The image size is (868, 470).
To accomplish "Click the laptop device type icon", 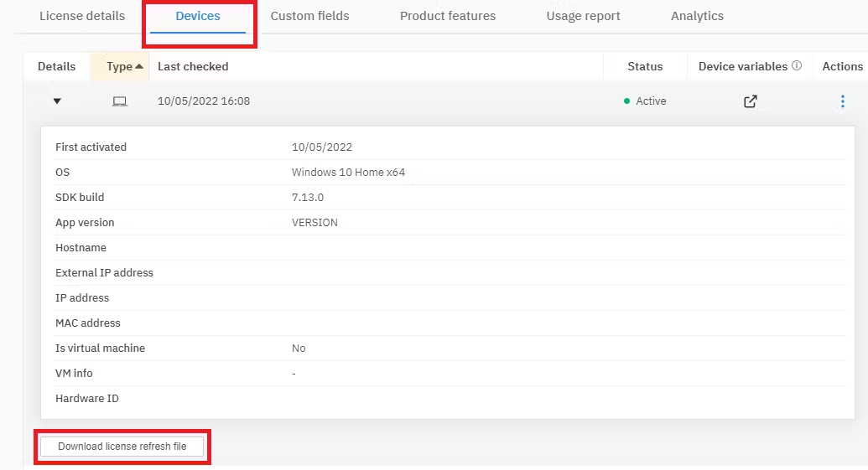I will tap(120, 101).
